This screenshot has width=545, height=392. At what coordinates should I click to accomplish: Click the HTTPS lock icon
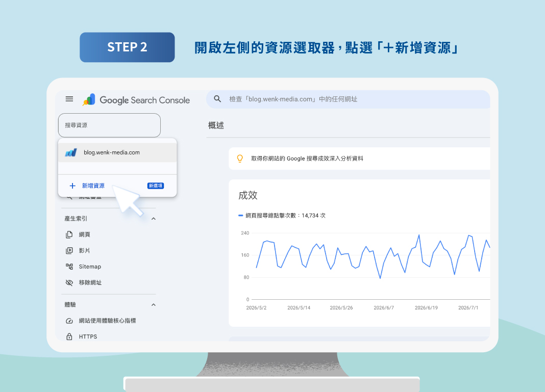(69, 336)
